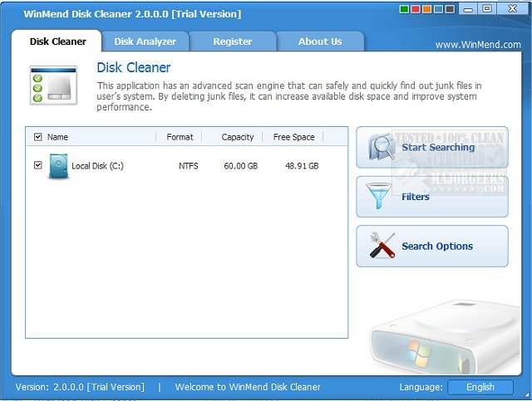Click the Local Disk (C:) drive icon
The width and height of the screenshot is (532, 401).
[58, 166]
